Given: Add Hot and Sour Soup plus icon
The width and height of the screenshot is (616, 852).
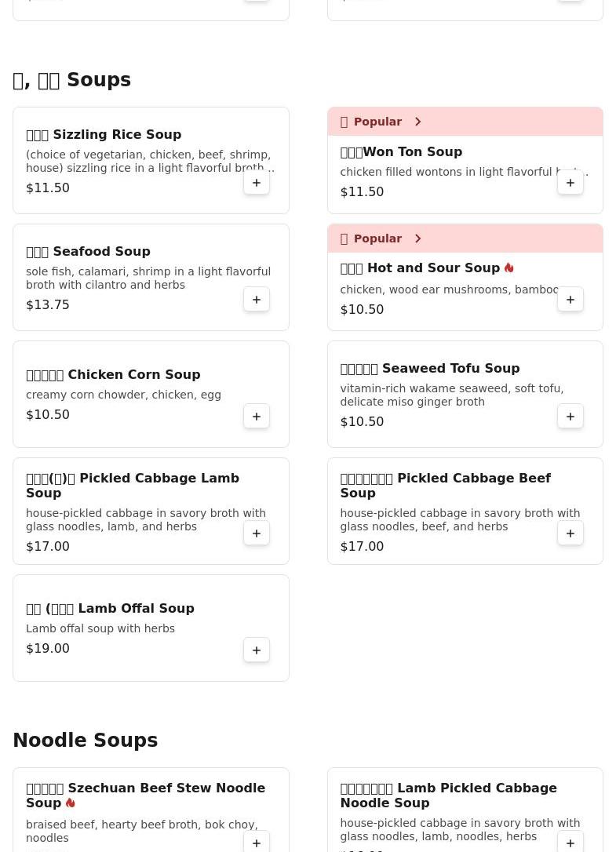Looking at the screenshot, I should click(570, 300).
